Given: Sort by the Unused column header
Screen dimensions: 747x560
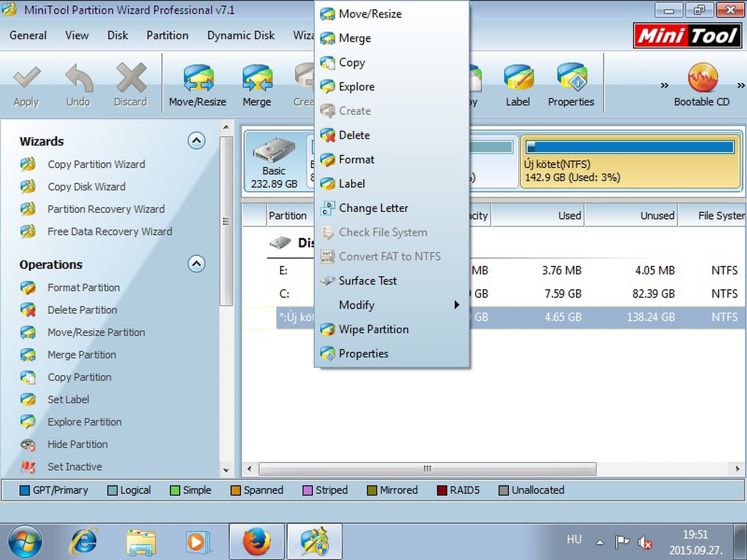Looking at the screenshot, I should point(631,216).
